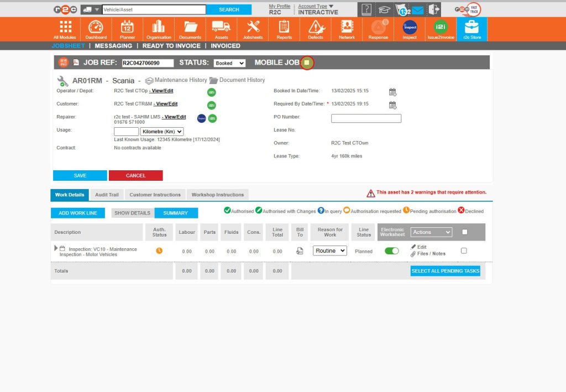Viewport: 566px width, 392px height.
Task: Open the Customer View/Edit link
Action: [166, 104]
